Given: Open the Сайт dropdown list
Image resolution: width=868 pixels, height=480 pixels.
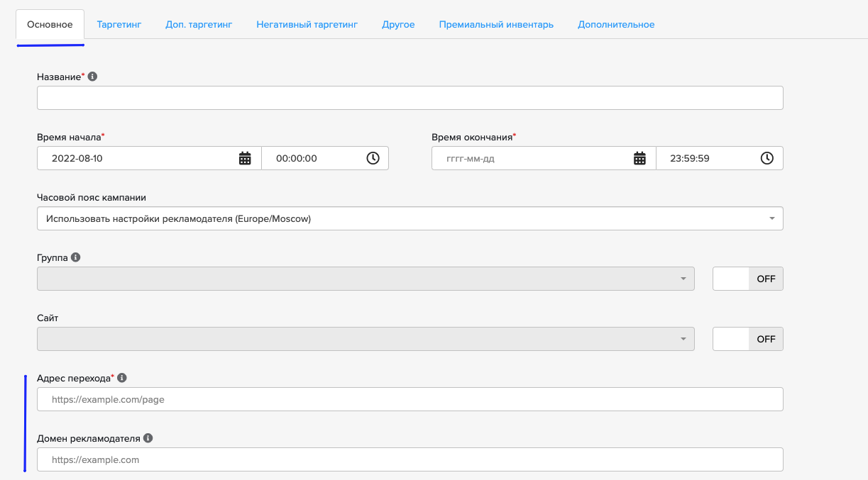Looking at the screenshot, I should [x=366, y=339].
